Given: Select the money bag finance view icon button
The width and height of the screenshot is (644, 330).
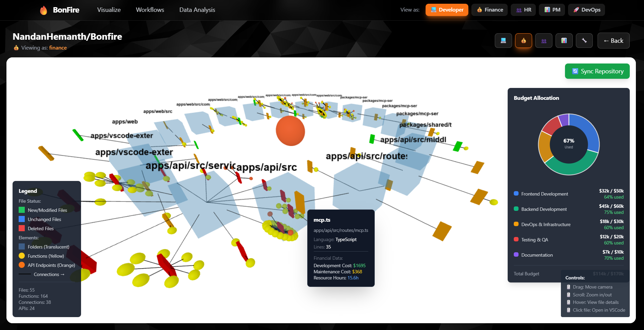Looking at the screenshot, I should 524,41.
